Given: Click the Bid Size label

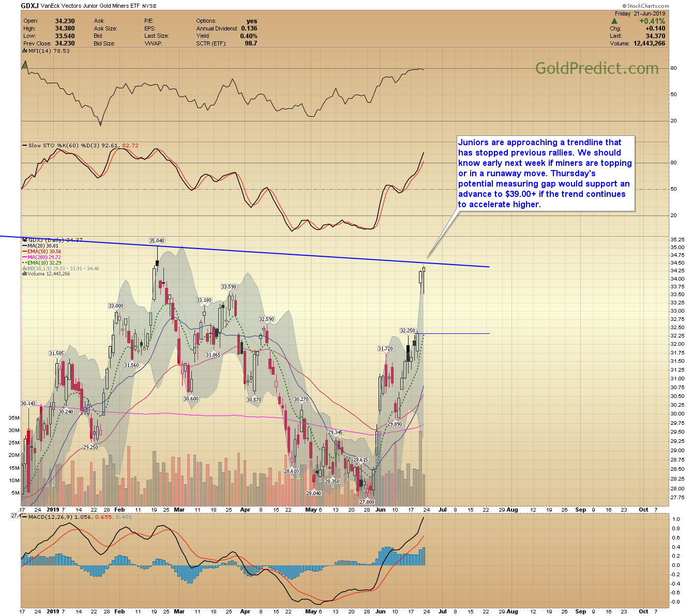Looking at the screenshot, I should click(x=106, y=43).
